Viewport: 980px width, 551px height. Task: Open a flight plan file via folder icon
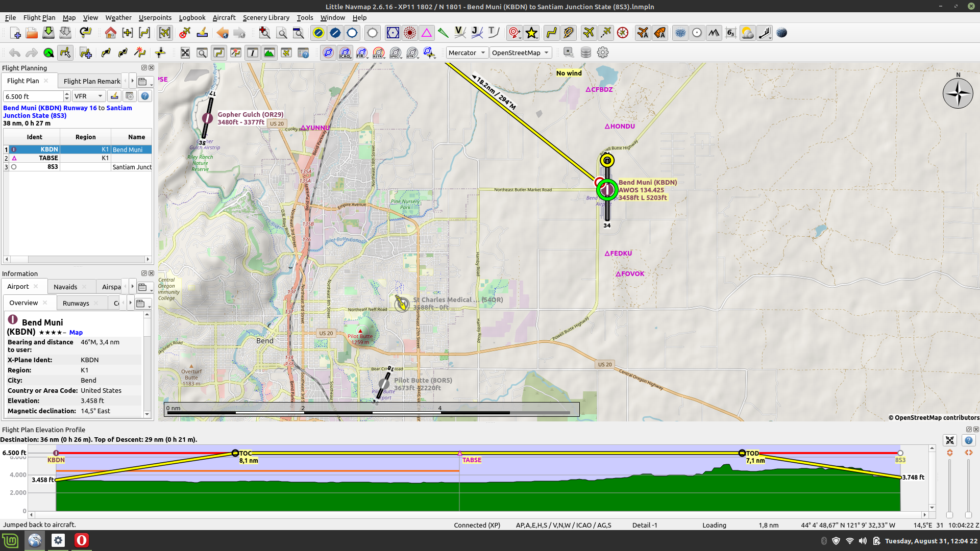pos(32,33)
